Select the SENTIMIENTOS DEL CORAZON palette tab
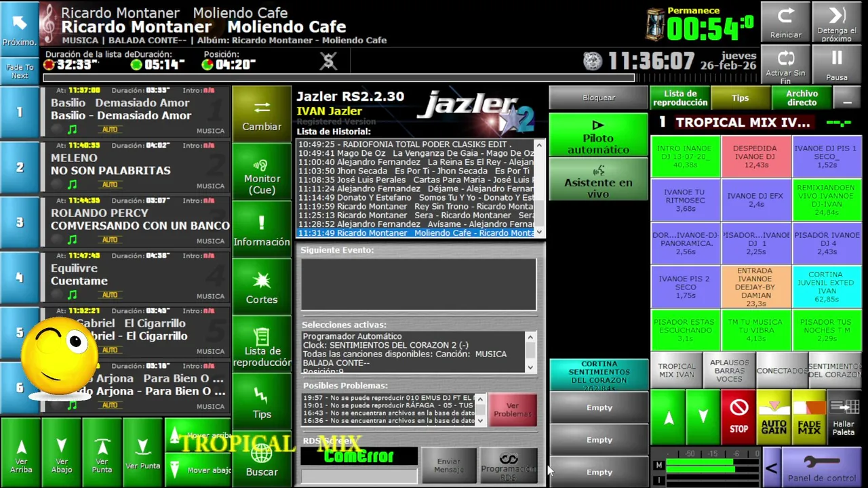Screen dimensions: 868x488 point(835,371)
